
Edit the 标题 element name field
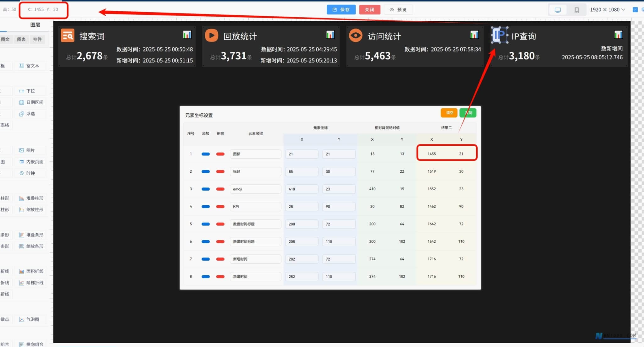tap(255, 171)
